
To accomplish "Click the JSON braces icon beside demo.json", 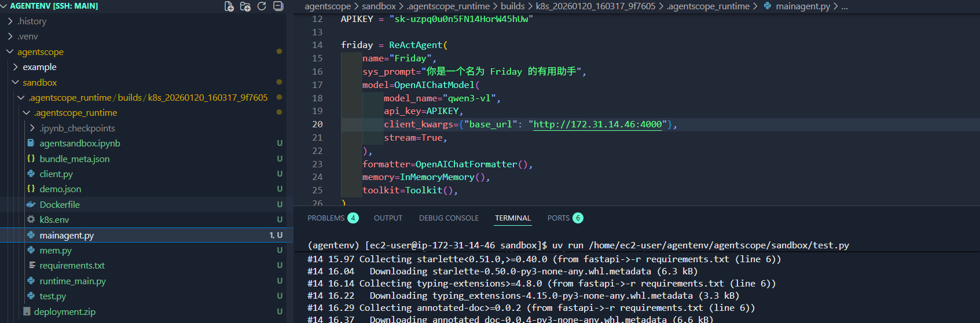I will click(31, 189).
